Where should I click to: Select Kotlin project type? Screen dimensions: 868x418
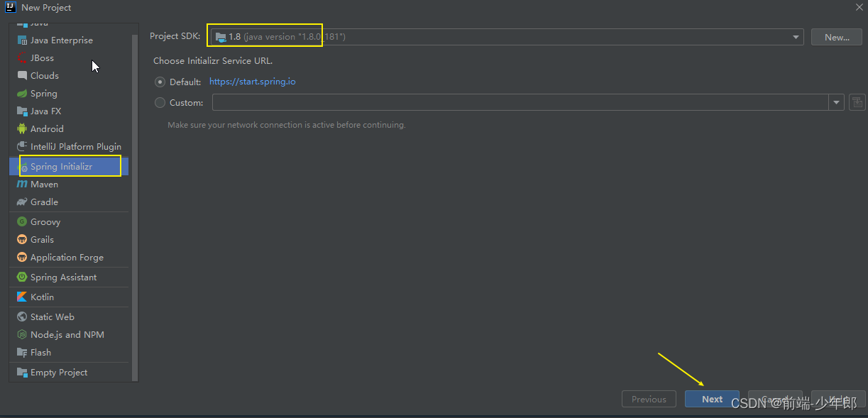point(70,297)
